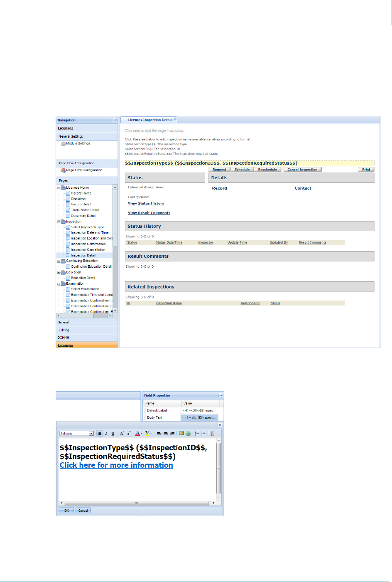Image resolution: width=392 pixels, height=582 pixels.
Task: Click the Cancel Inspection button
Action: click(302, 170)
